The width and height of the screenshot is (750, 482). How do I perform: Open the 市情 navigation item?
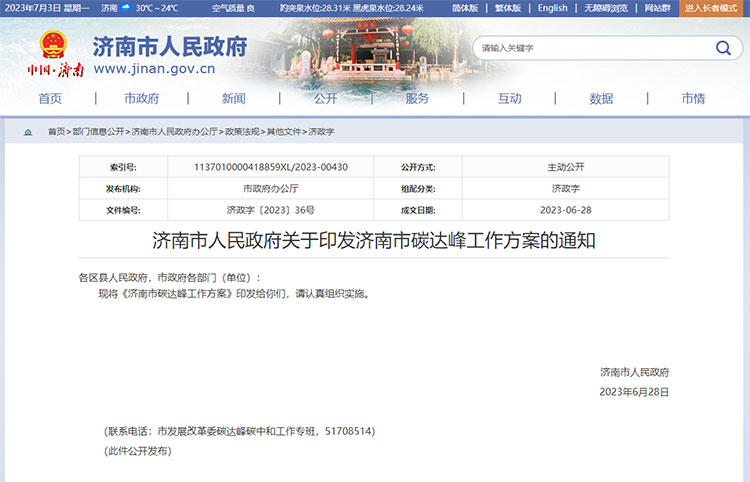click(x=693, y=98)
